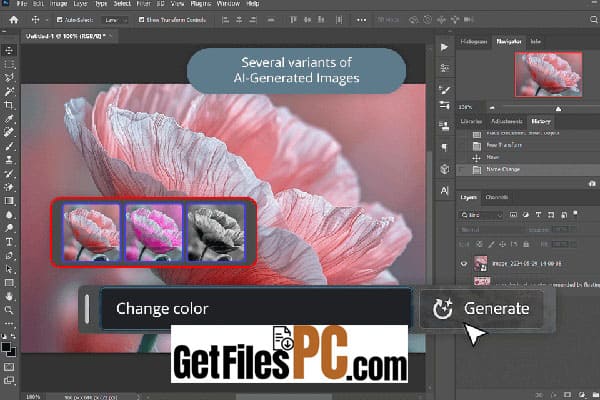
Task: Select the Crop tool
Action: pyautogui.click(x=9, y=105)
